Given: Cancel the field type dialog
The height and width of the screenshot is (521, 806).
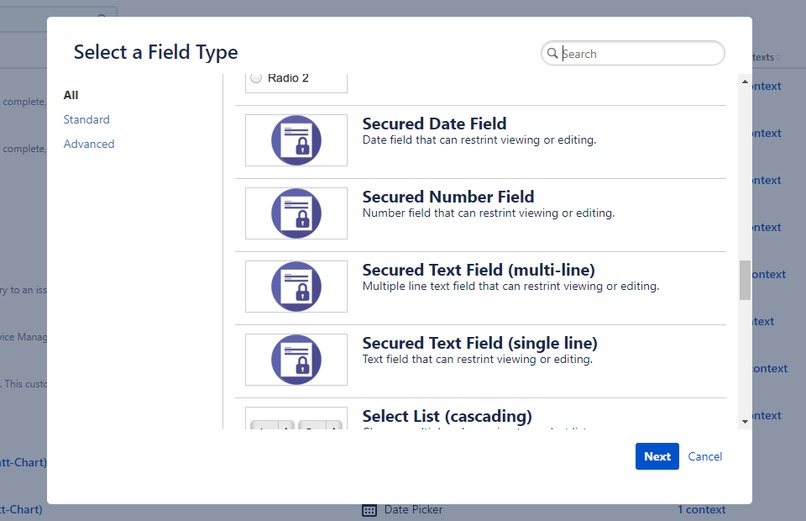Looking at the screenshot, I should click(x=705, y=456).
